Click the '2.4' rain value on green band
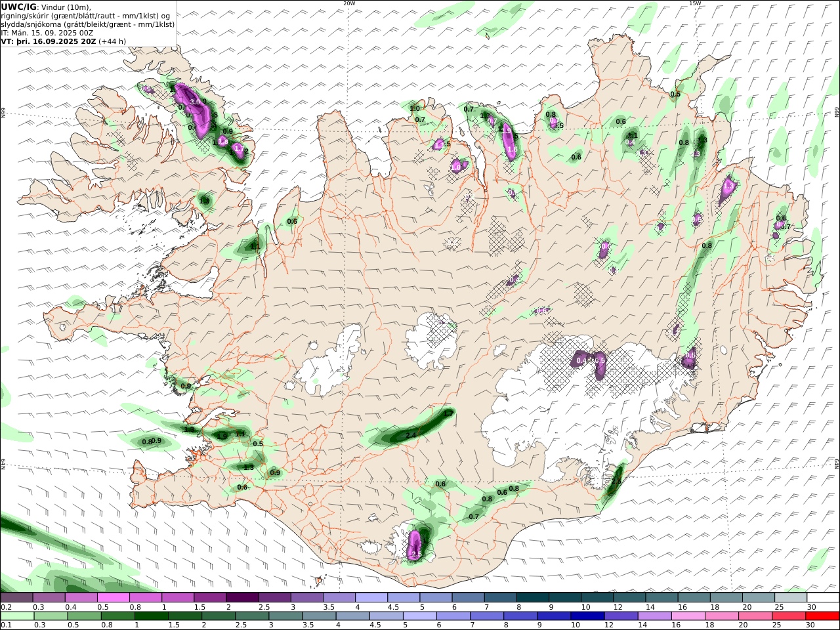This screenshot has width=840, height=630. 411,435
